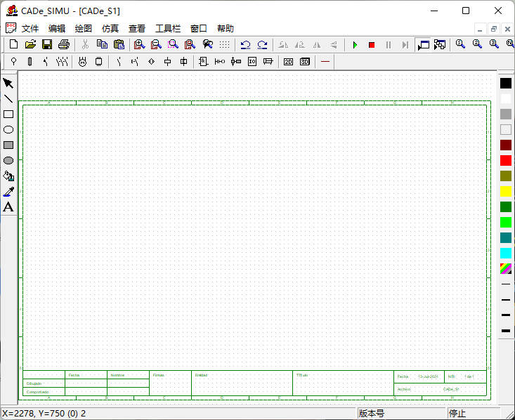Pick the bright red color swatch
Screen dimensions: 515x420
pos(506,161)
